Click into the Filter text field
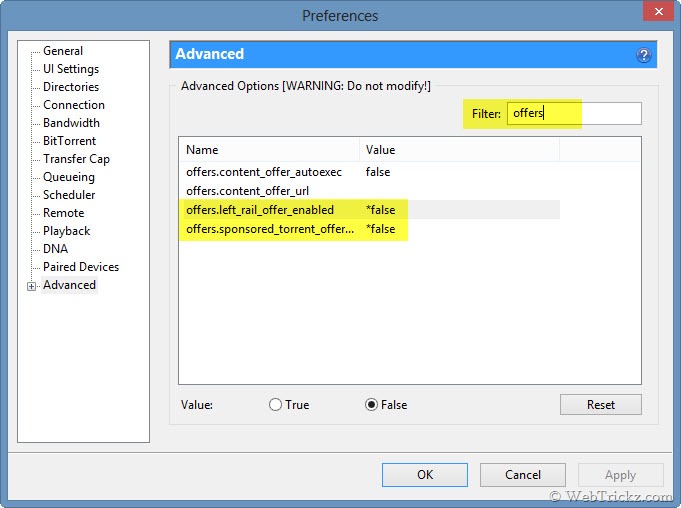Screen dimensions: 681x508 pos(574,113)
